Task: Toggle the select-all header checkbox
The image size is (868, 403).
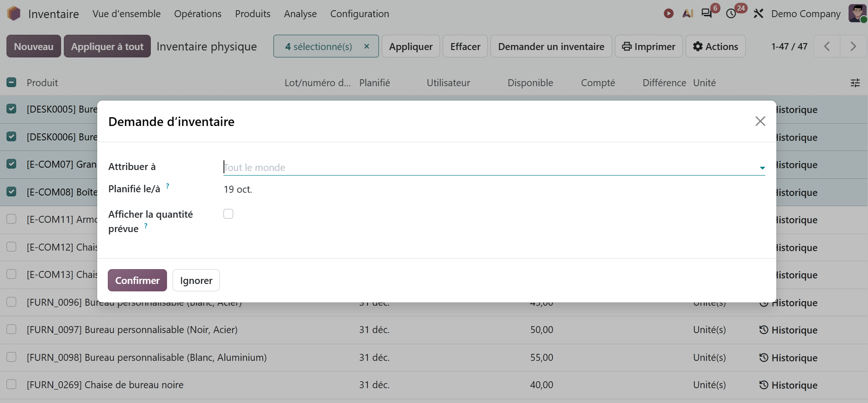Action: [12, 82]
